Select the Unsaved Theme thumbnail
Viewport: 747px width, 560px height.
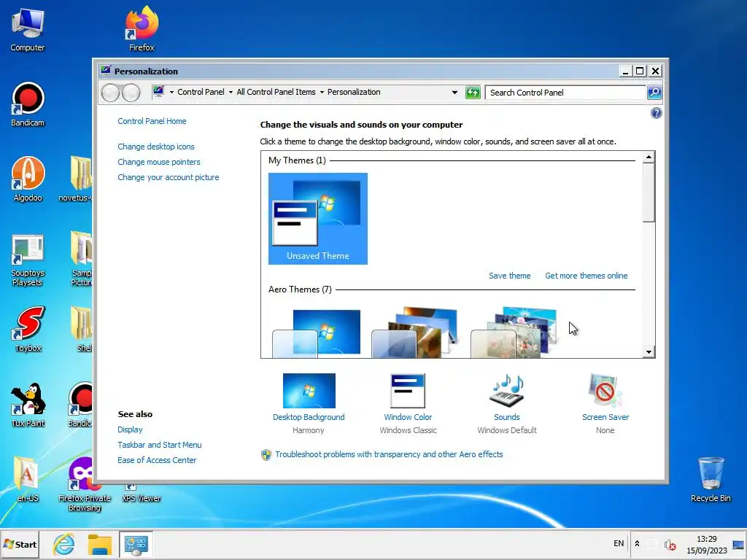[318, 219]
